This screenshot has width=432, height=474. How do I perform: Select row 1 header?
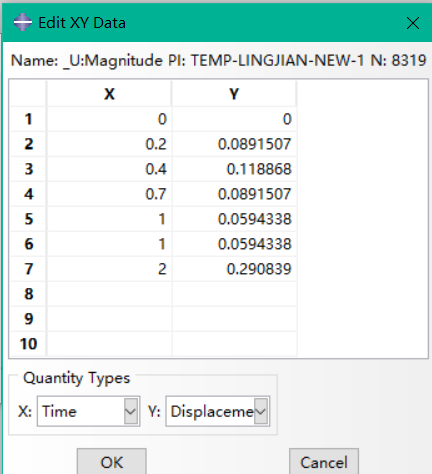(28, 119)
